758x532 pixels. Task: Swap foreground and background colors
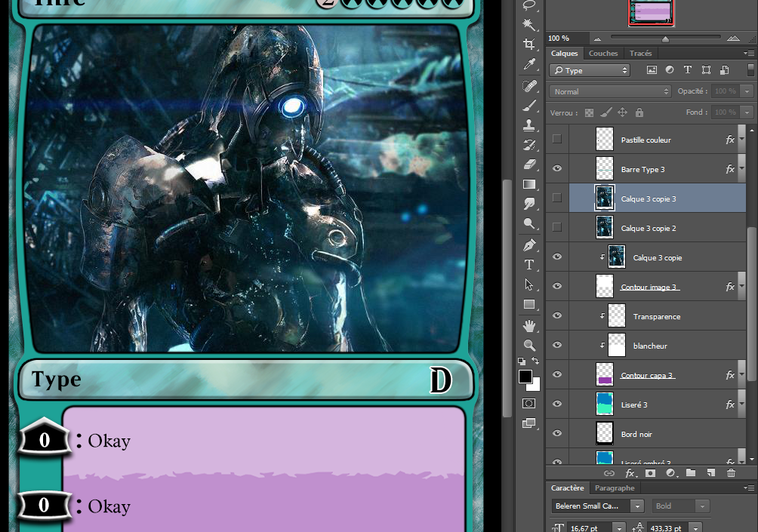[535, 361]
